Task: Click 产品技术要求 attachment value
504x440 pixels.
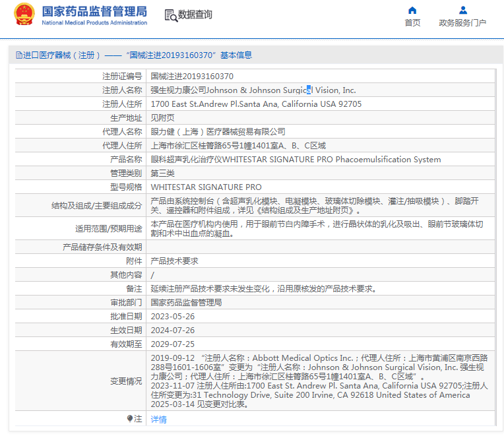Action: (174, 261)
